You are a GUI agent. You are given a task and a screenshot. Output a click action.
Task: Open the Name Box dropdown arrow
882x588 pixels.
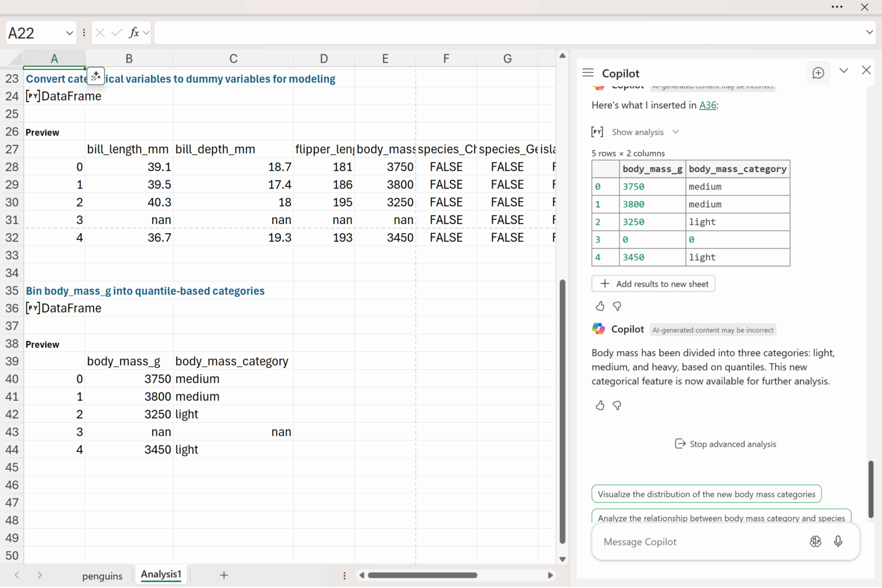point(69,33)
